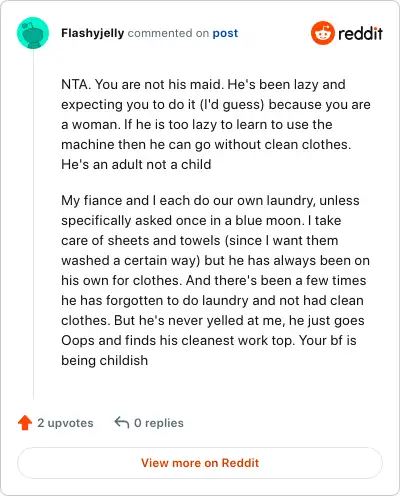Open the blue 'post' link
This screenshot has height=496, width=400.
point(225,33)
